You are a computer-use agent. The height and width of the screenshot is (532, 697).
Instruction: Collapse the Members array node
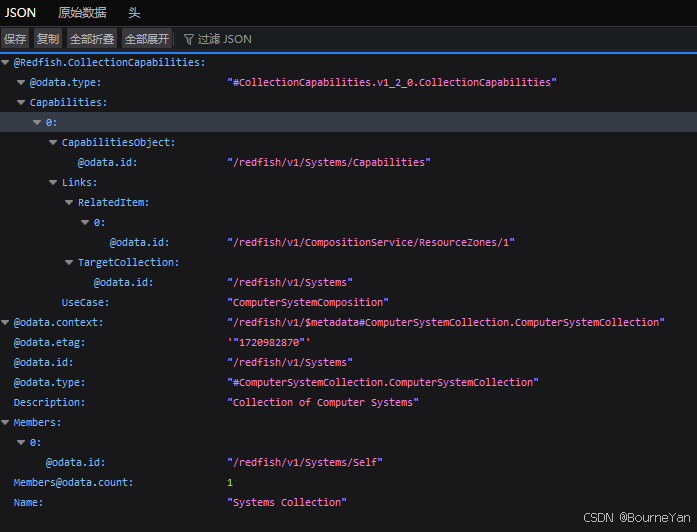pos(5,423)
